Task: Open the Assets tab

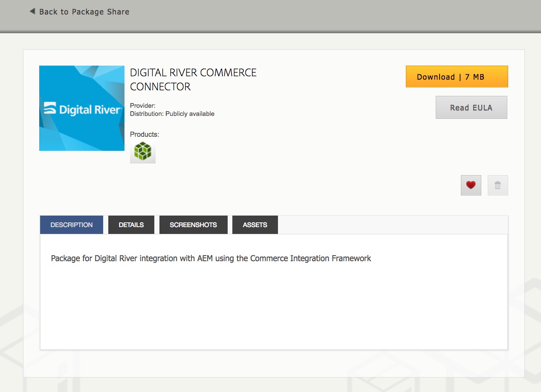Action: (255, 225)
